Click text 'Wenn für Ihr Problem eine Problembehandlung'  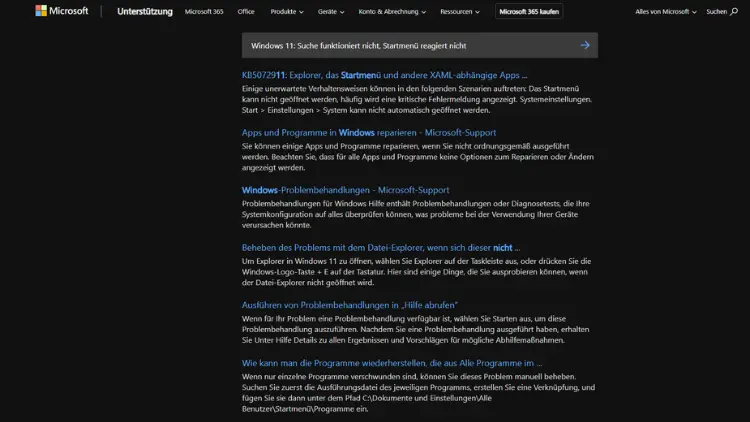point(322,318)
